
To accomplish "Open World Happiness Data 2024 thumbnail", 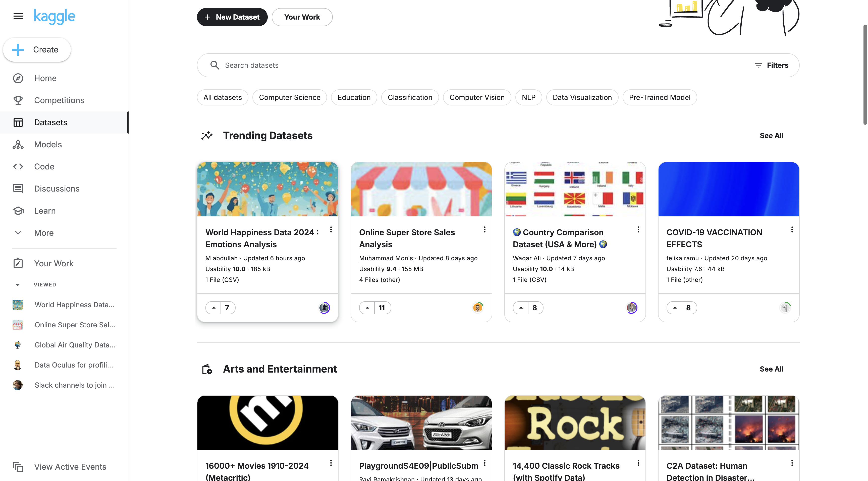I will [267, 189].
